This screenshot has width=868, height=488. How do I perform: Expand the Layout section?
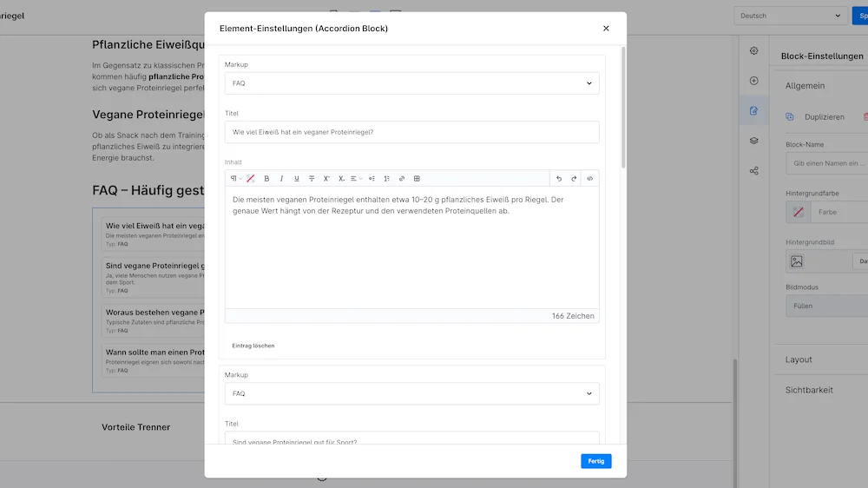pyautogui.click(x=799, y=359)
